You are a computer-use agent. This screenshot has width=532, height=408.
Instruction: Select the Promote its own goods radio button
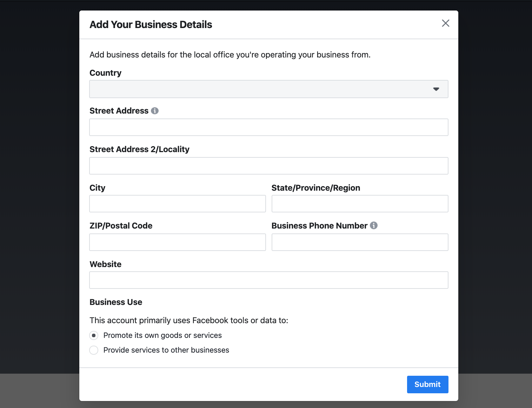[x=94, y=335]
